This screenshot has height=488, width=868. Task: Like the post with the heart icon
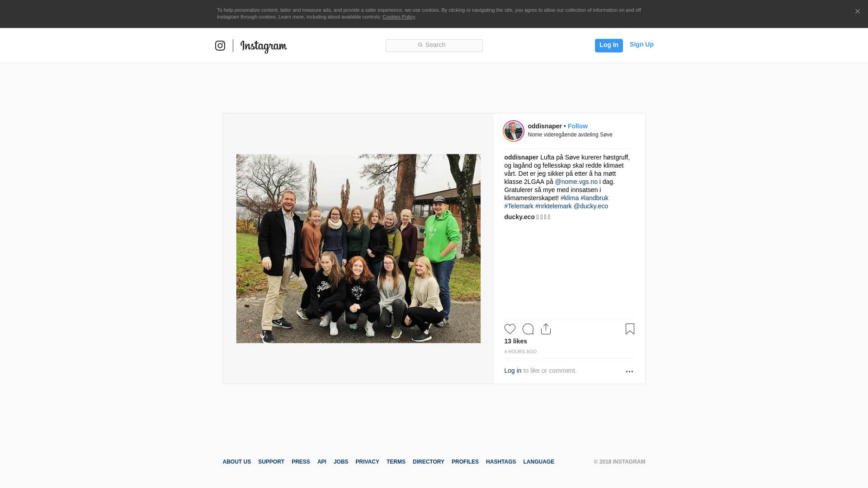510,329
